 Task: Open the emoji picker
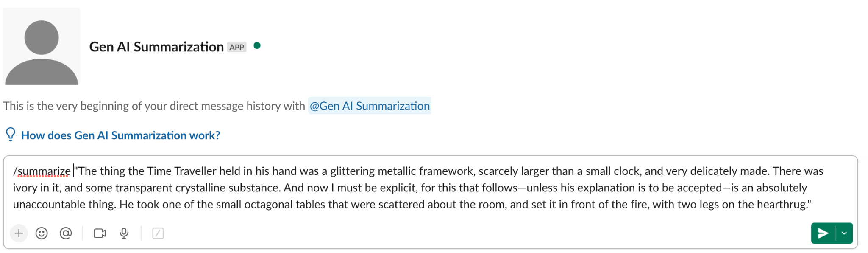tap(42, 233)
